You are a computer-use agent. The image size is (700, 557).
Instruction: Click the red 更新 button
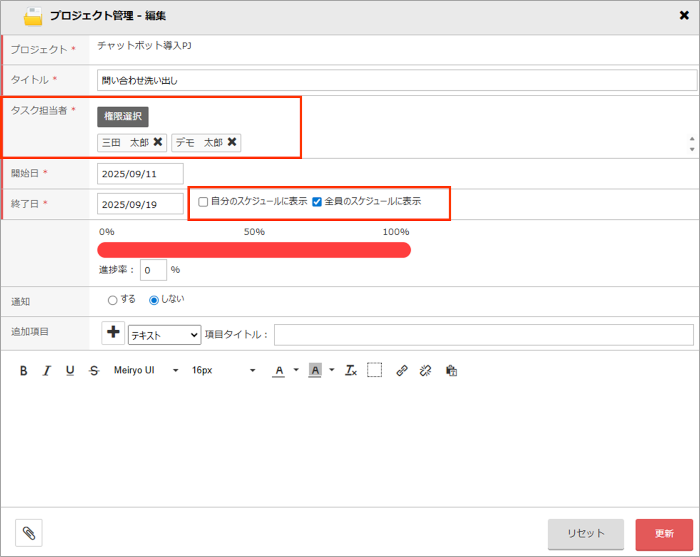click(x=664, y=534)
